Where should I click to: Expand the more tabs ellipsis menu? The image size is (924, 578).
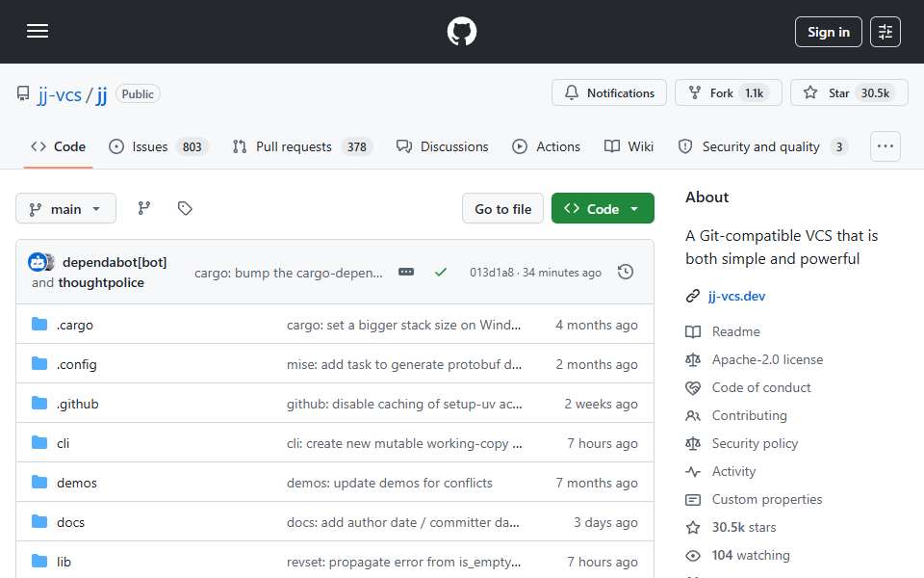pos(885,146)
